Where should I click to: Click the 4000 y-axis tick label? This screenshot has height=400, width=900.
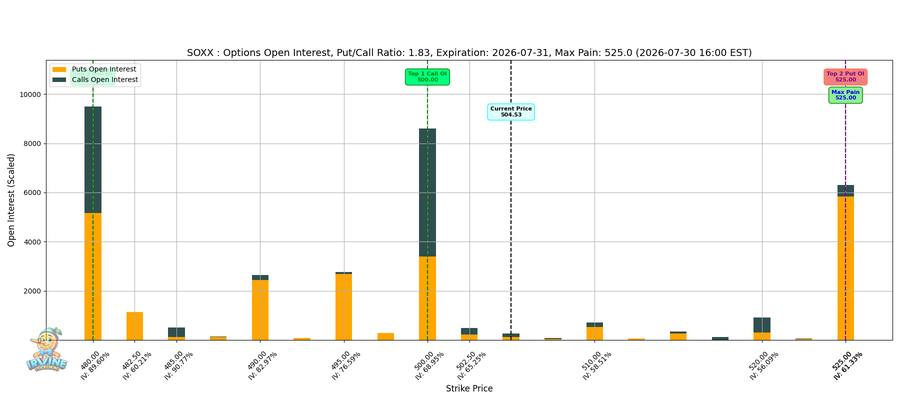[32, 242]
